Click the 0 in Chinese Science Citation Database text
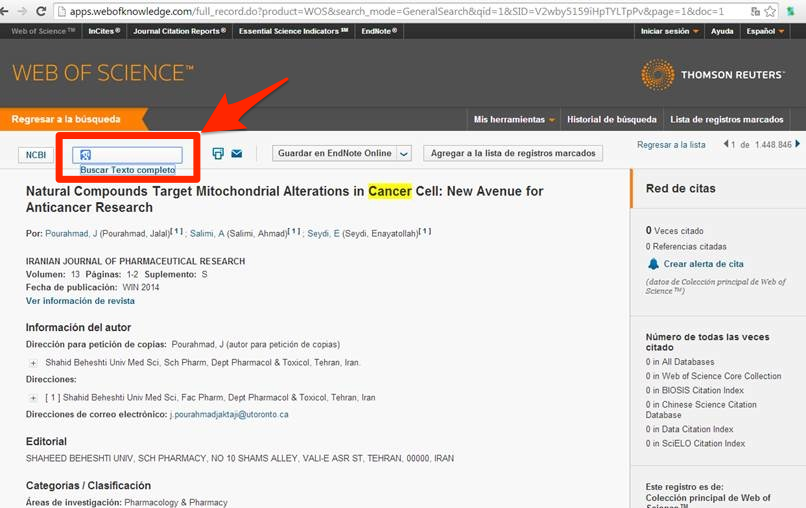Image resolution: width=806 pixels, height=508 pixels. tap(701, 410)
